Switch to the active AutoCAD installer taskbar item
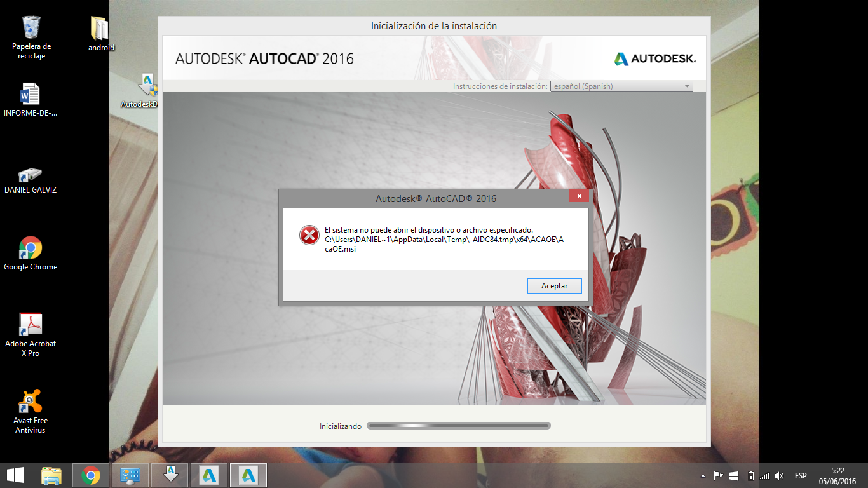Screen dimensions: 868x488 point(248,475)
